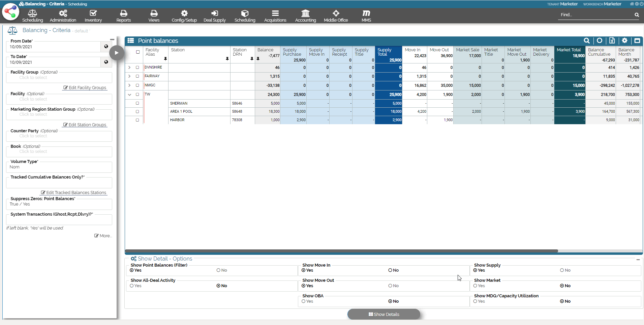Click the search icon in Point balances header
The height and width of the screenshot is (325, 644).
point(587,41)
